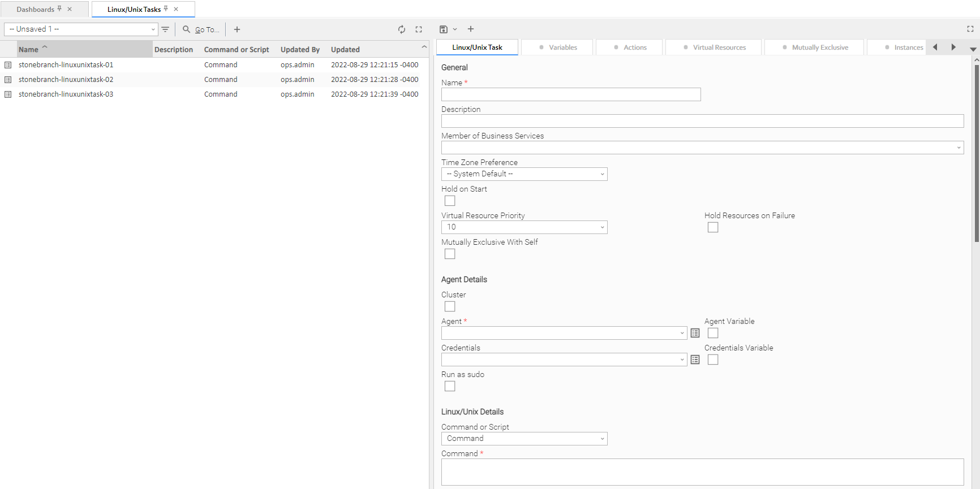Click the refresh list icon

coord(401,29)
